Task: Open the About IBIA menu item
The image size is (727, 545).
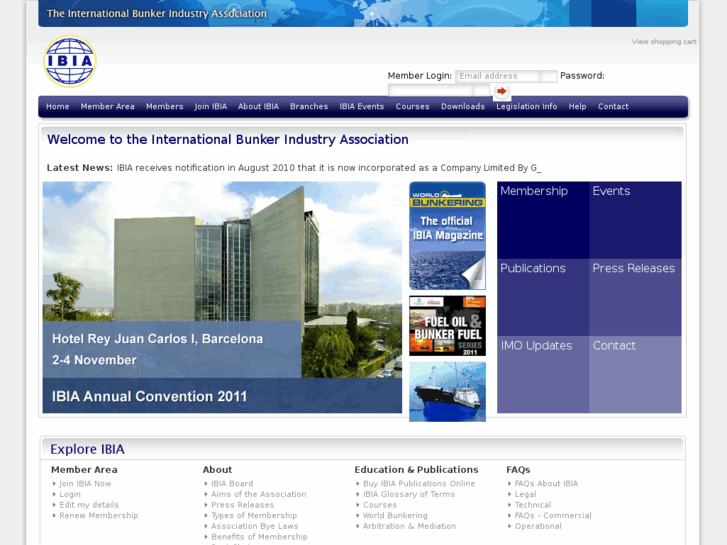Action: click(258, 107)
